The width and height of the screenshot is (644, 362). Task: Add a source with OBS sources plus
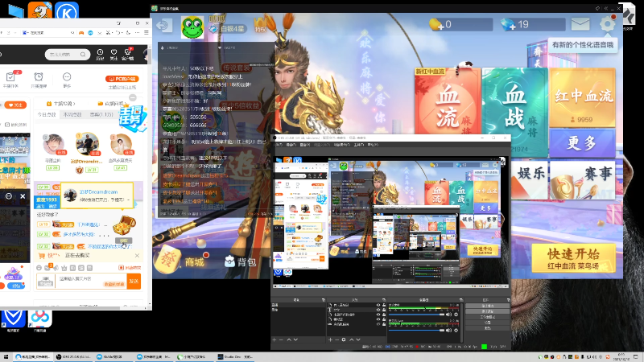pos(330,339)
